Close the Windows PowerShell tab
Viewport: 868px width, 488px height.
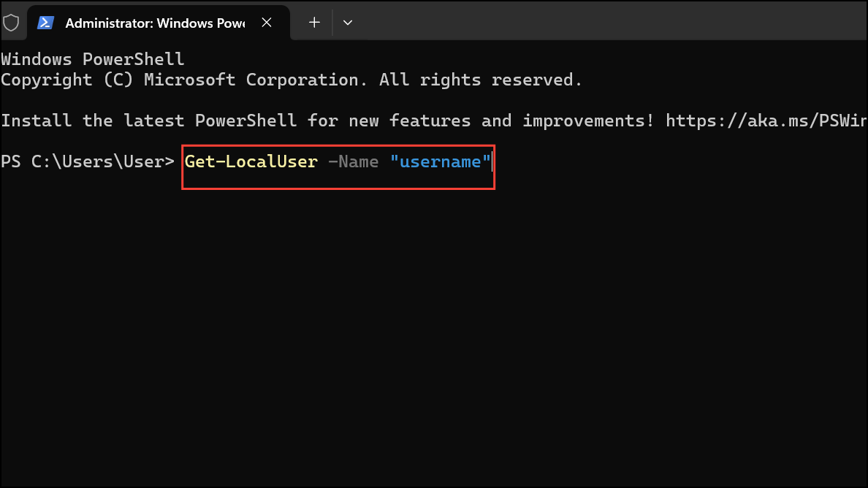267,23
